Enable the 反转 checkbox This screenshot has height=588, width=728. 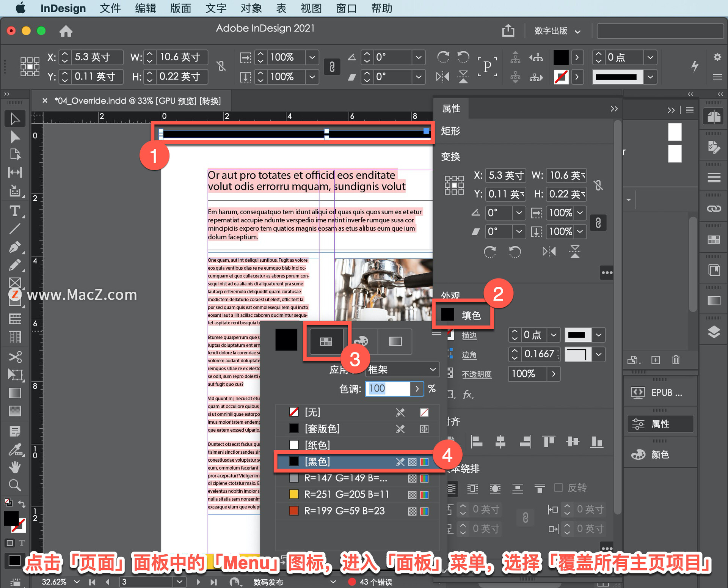coord(559,487)
